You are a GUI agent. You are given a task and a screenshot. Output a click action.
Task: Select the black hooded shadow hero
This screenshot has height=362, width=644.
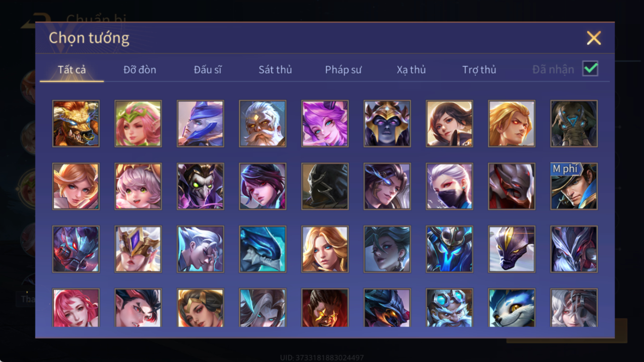[x=325, y=187]
